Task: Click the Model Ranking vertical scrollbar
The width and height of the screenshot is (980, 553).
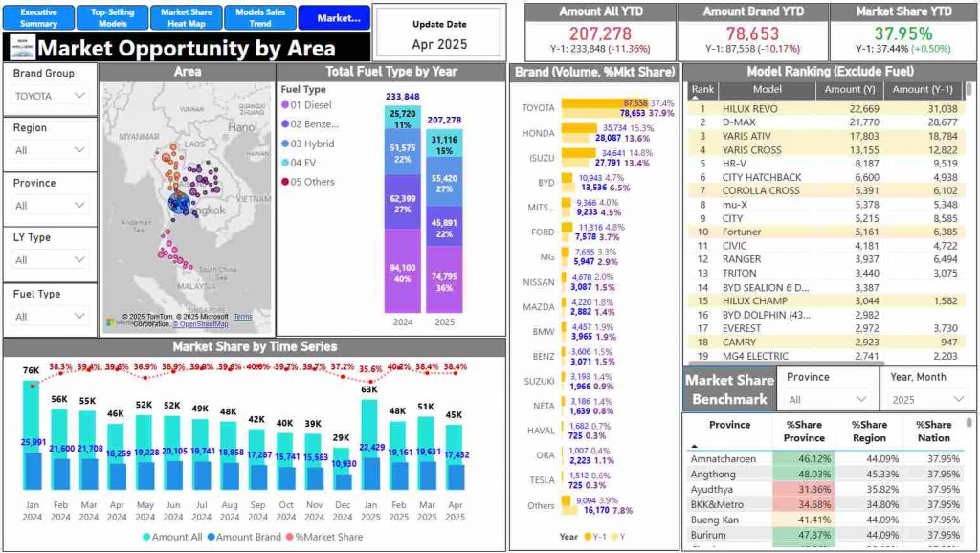Action: [x=969, y=89]
